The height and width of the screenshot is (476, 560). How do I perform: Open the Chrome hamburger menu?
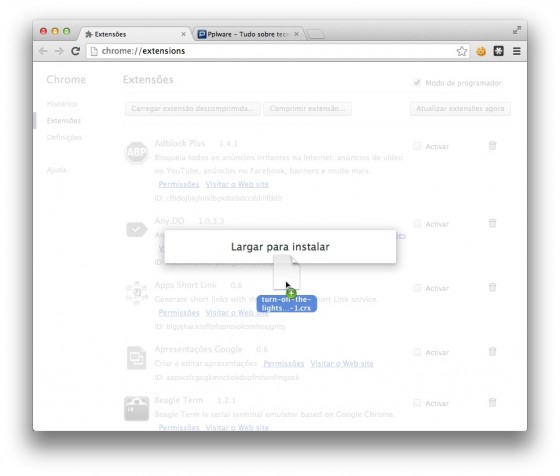pos(516,51)
